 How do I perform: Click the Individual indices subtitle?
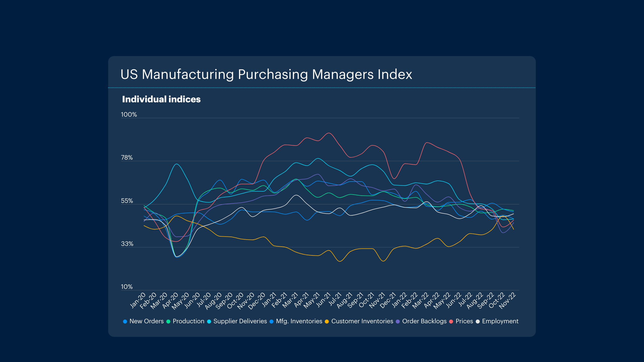coord(161,99)
